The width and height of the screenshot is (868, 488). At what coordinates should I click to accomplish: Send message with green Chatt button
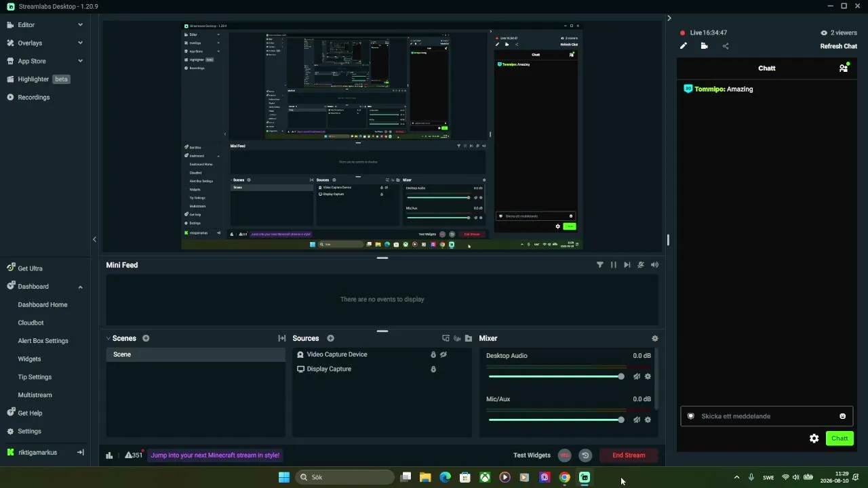click(x=840, y=439)
